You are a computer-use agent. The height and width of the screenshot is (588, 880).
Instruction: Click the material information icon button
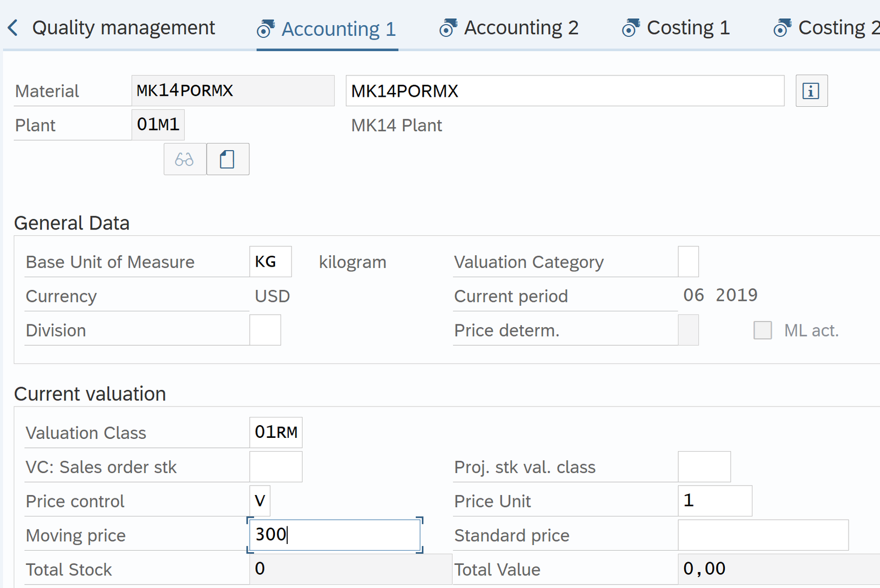tap(811, 91)
